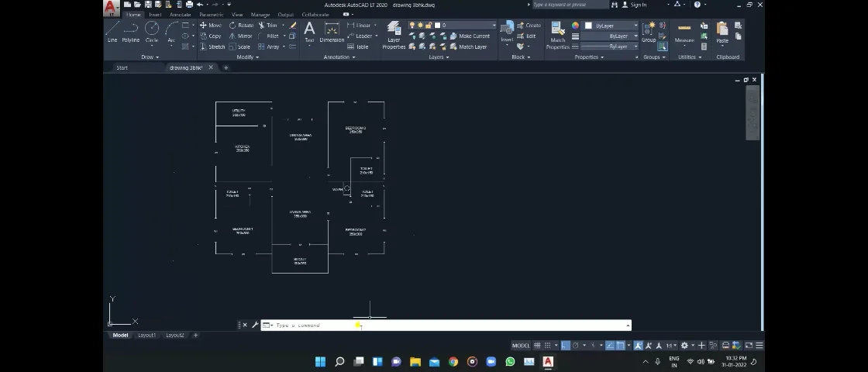Click the Match Properties tool
Image resolution: width=868 pixels, height=372 pixels.
557,36
